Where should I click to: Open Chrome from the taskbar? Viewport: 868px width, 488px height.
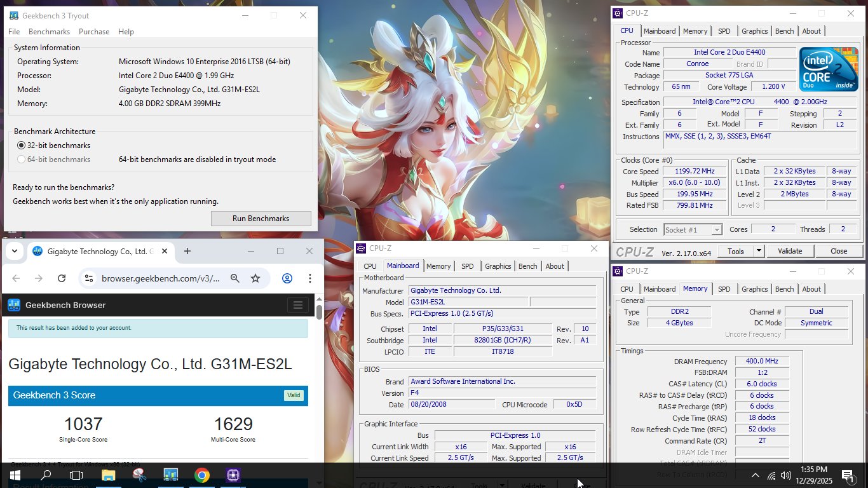click(x=201, y=475)
